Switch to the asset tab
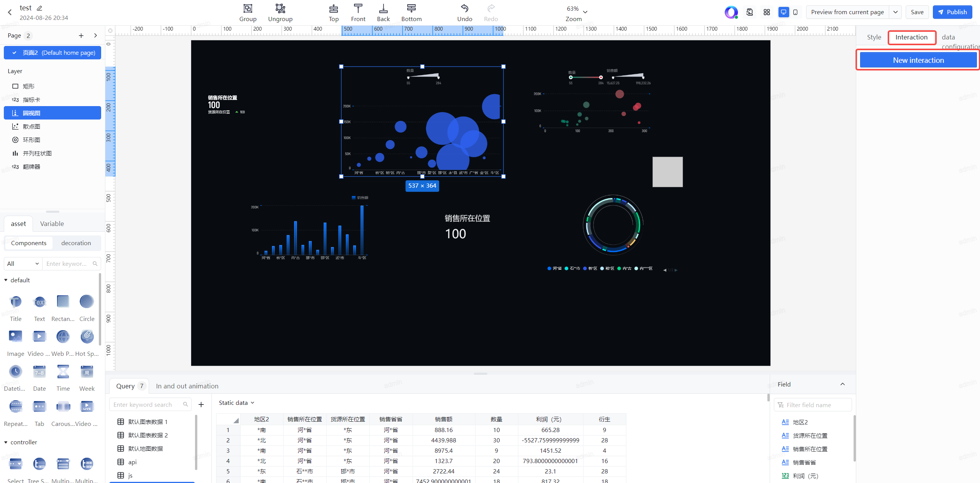This screenshot has width=980, height=483. coord(18,224)
